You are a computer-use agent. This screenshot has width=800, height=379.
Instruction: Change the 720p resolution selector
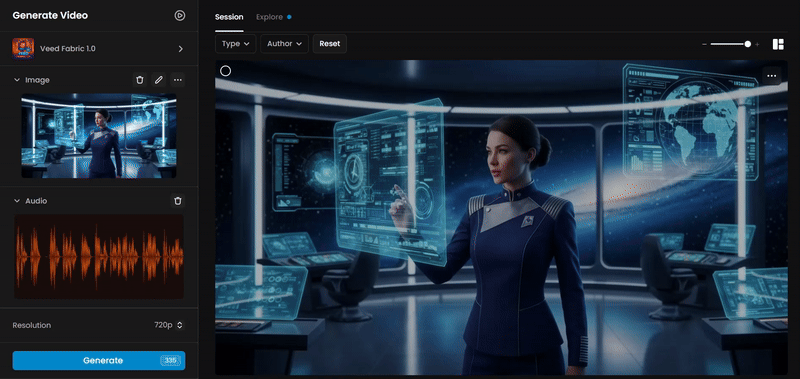pos(168,325)
